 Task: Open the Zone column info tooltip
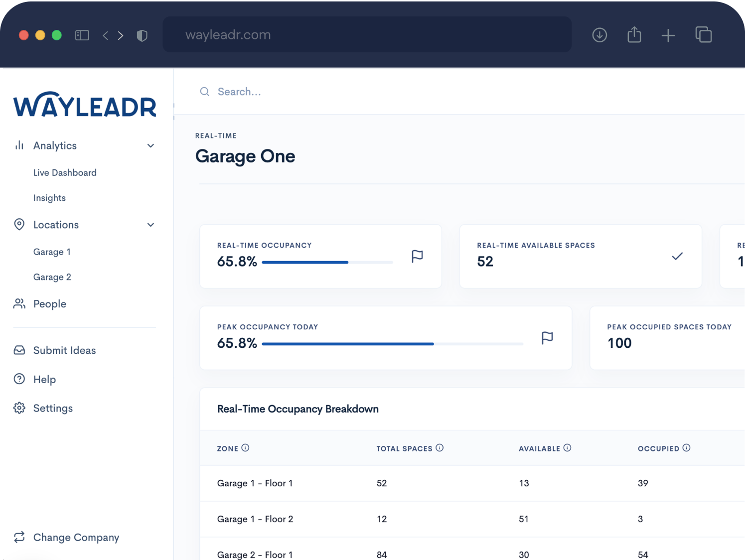coord(247,447)
